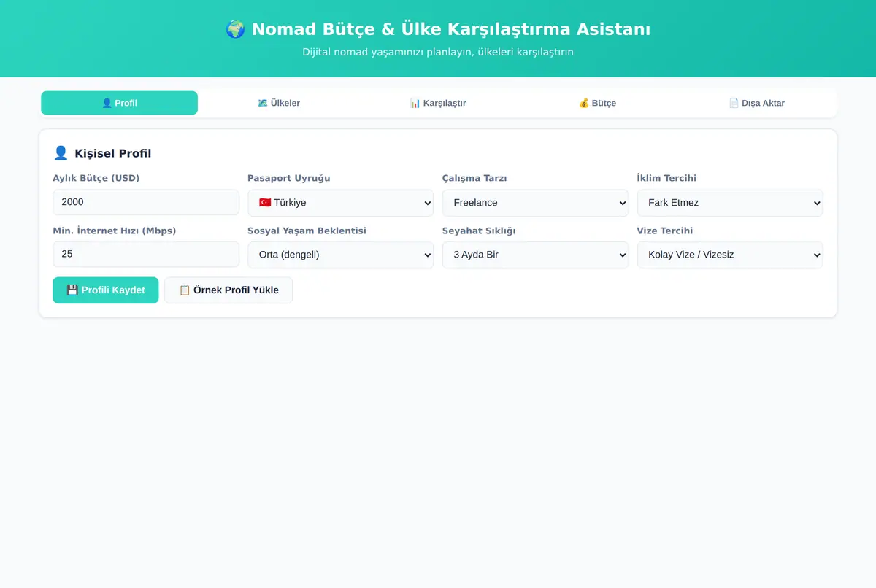Click the Seyahat Sıklığı label
The height and width of the screenshot is (588, 876).
[x=479, y=231]
